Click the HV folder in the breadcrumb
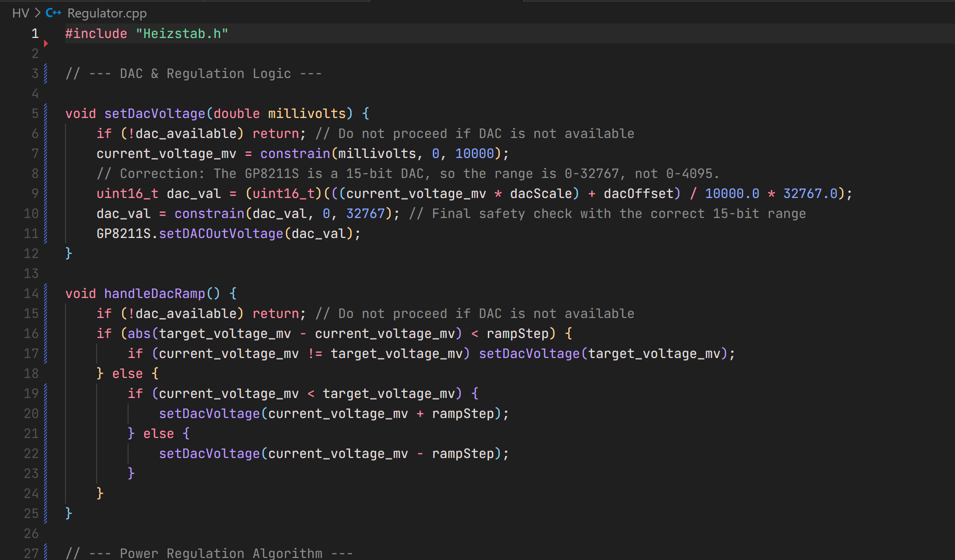Viewport: 955px width, 560px height. pos(21,13)
